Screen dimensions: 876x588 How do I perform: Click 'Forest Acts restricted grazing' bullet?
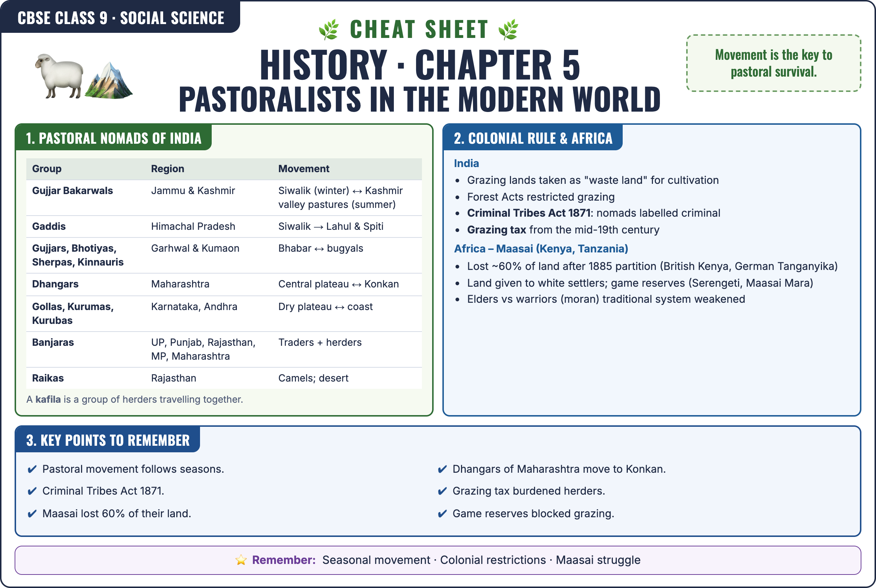541,197
